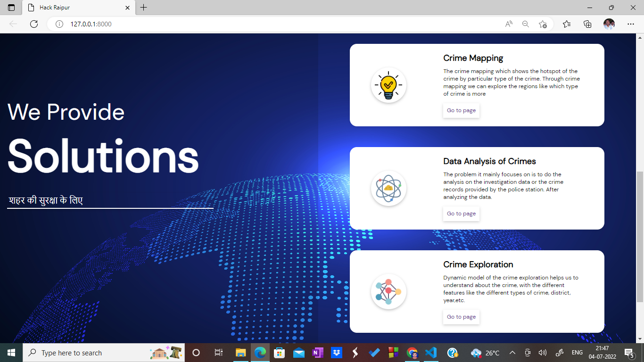This screenshot has height=362, width=644.
Task: Click the ENG language indicator
Action: click(x=577, y=353)
